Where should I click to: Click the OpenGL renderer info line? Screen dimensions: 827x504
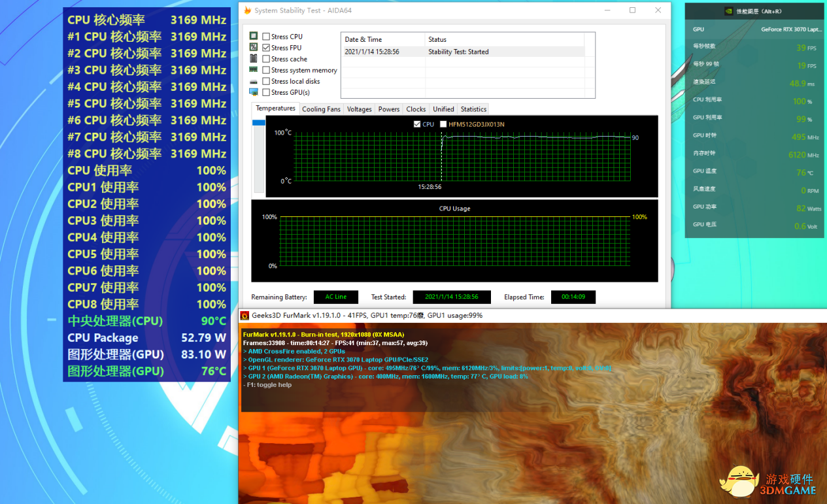[x=335, y=360]
